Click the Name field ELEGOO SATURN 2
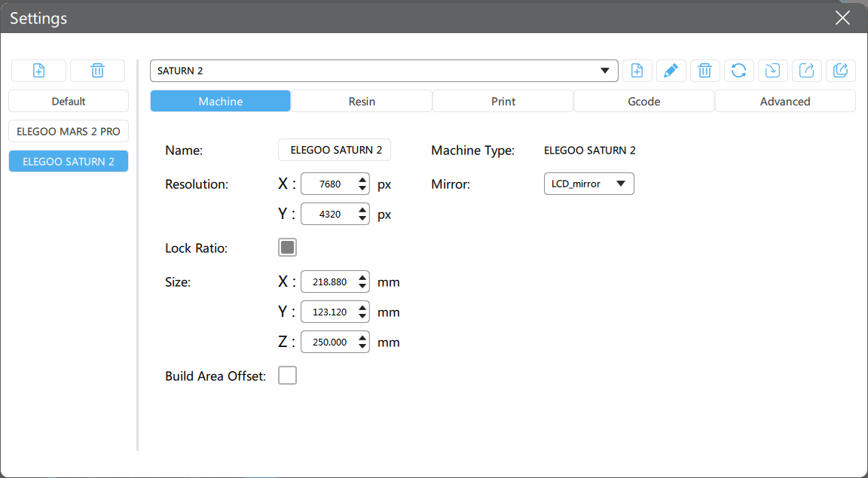The width and height of the screenshot is (868, 478). (335, 150)
